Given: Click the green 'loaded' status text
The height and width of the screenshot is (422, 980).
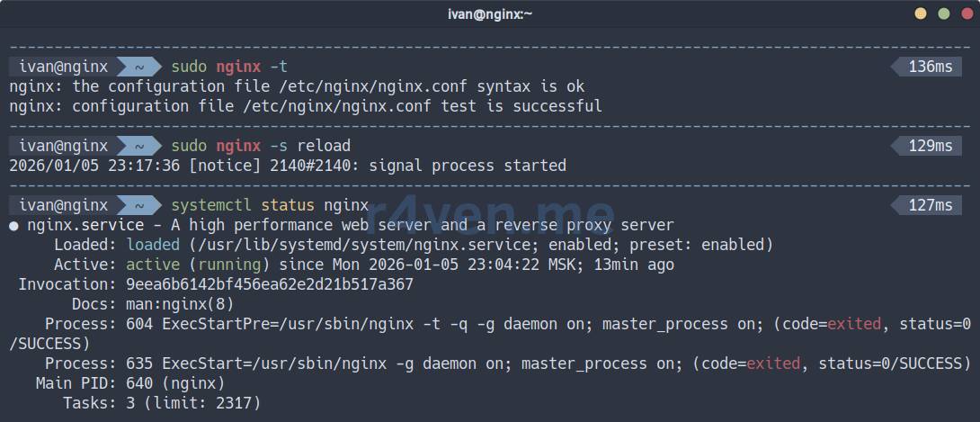Looking at the screenshot, I should [x=153, y=245].
